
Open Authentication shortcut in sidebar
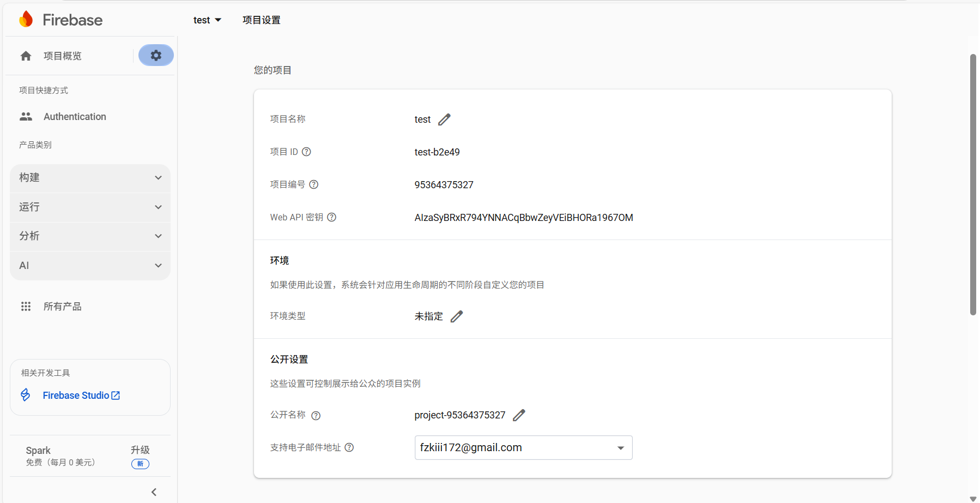tap(75, 117)
